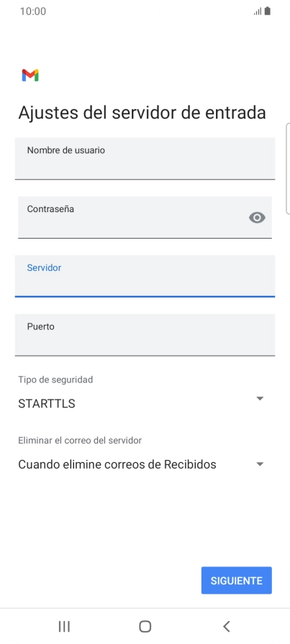Tap the 'Tipo de seguridad' label
This screenshot has width=290, height=644.
tap(55, 379)
